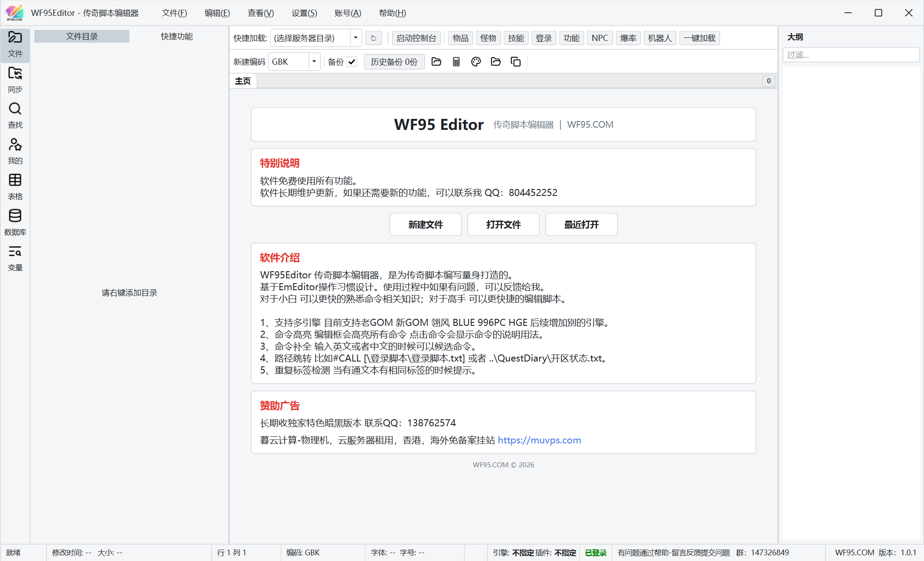Image resolution: width=924 pixels, height=561 pixels.
Task: Click the 新建文件 button
Action: click(x=425, y=225)
